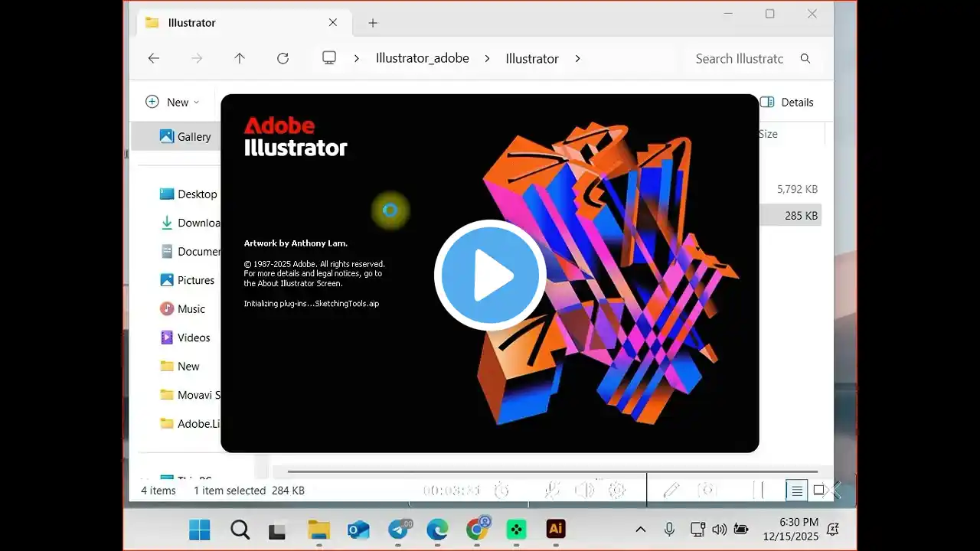Launch Outlook from the taskbar
Image resolution: width=980 pixels, height=551 pixels.
358,529
